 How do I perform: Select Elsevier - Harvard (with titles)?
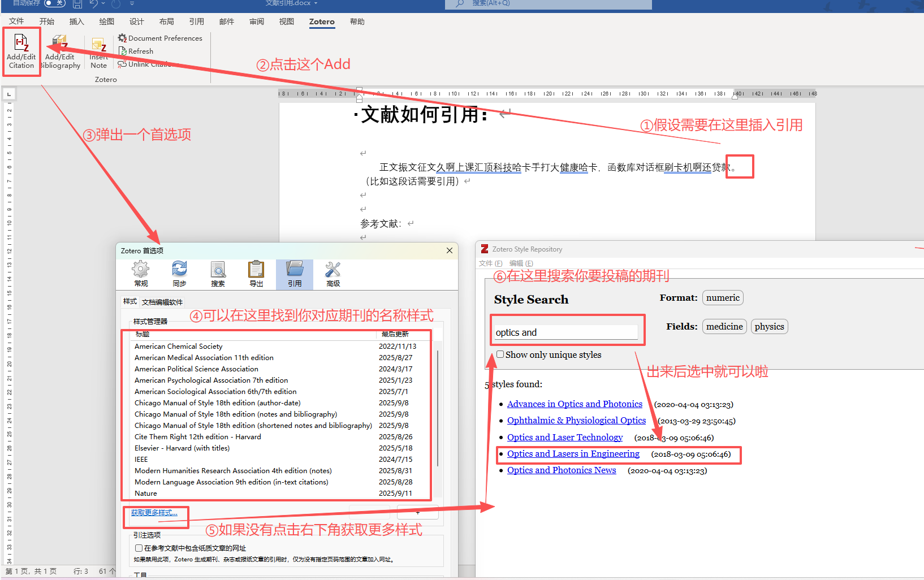click(282, 448)
